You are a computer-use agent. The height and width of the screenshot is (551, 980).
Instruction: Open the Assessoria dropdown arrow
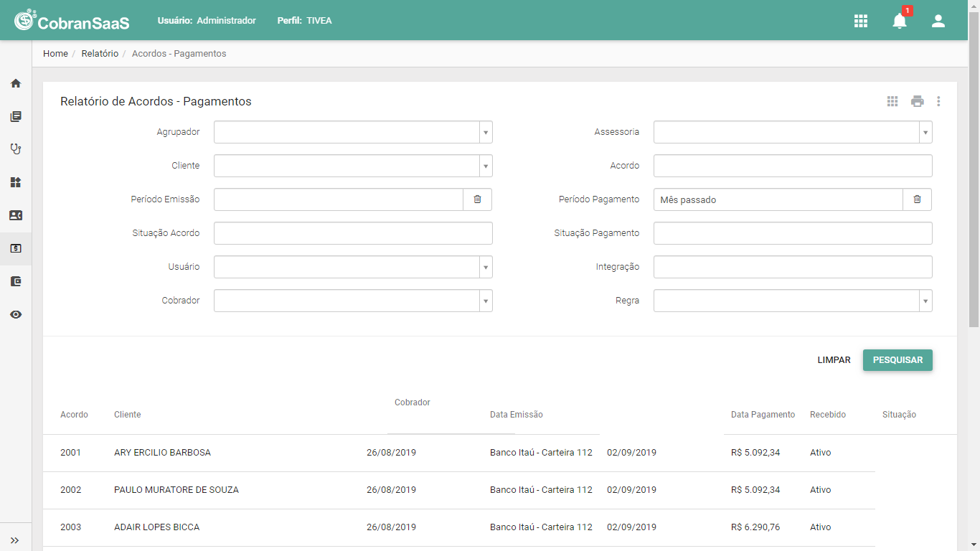pyautogui.click(x=925, y=132)
